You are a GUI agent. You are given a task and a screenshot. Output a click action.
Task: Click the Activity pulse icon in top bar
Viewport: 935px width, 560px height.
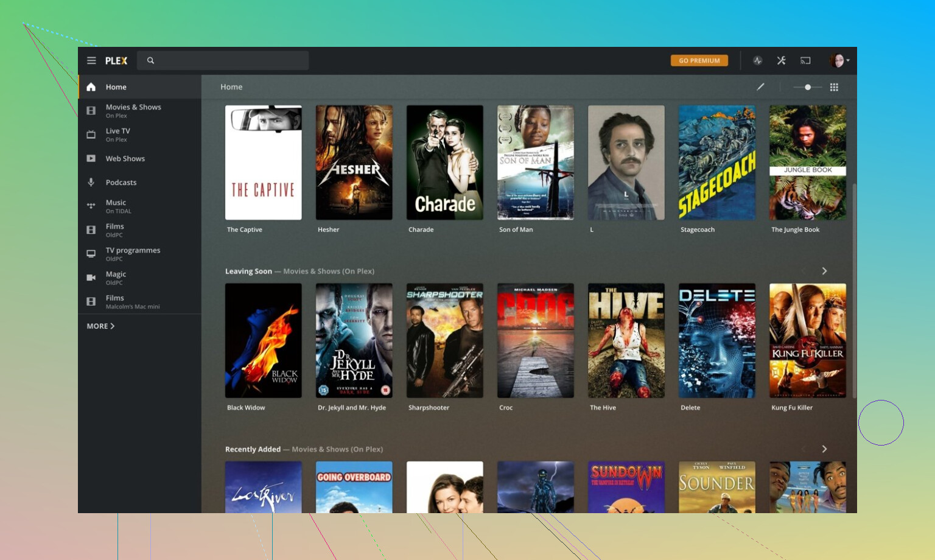[x=757, y=61]
